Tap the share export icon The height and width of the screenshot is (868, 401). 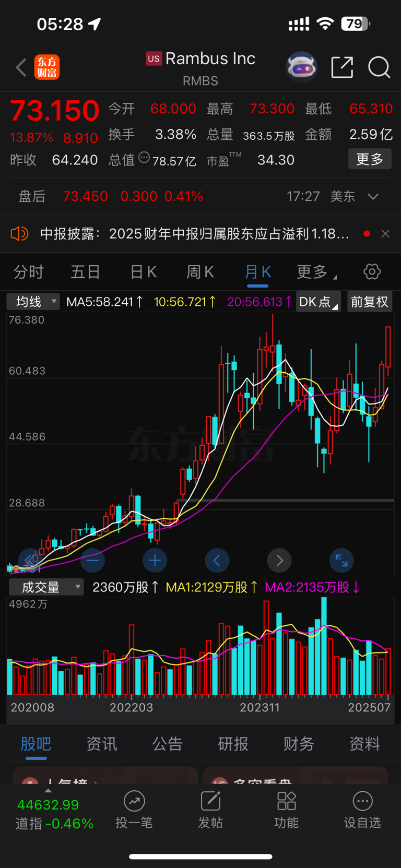coord(342,67)
